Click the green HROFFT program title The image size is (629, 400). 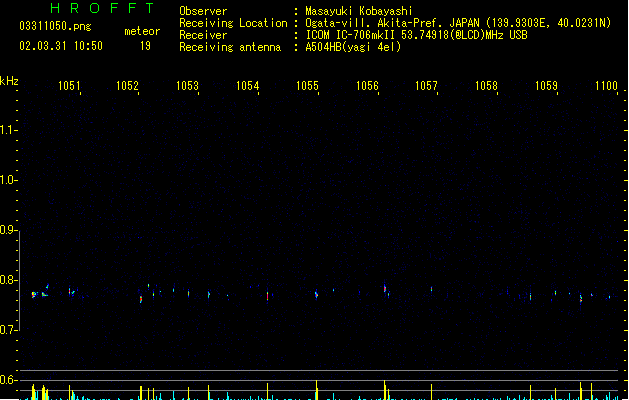[102, 8]
